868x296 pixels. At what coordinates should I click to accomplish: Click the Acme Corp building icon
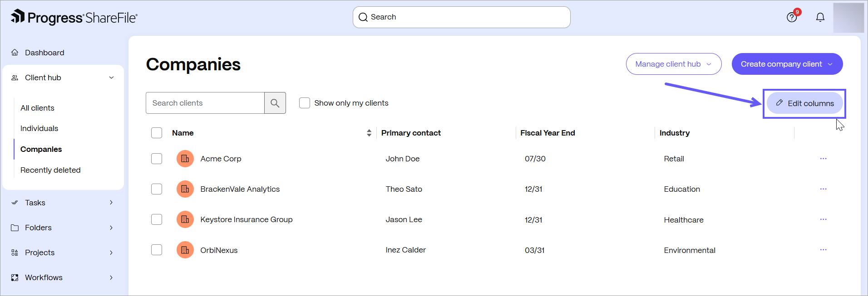click(x=185, y=159)
